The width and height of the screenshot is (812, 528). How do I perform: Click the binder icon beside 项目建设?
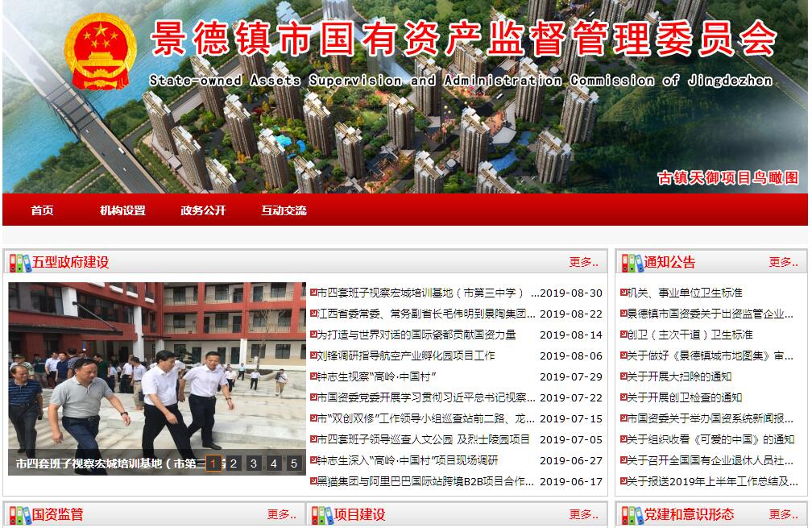(322, 515)
